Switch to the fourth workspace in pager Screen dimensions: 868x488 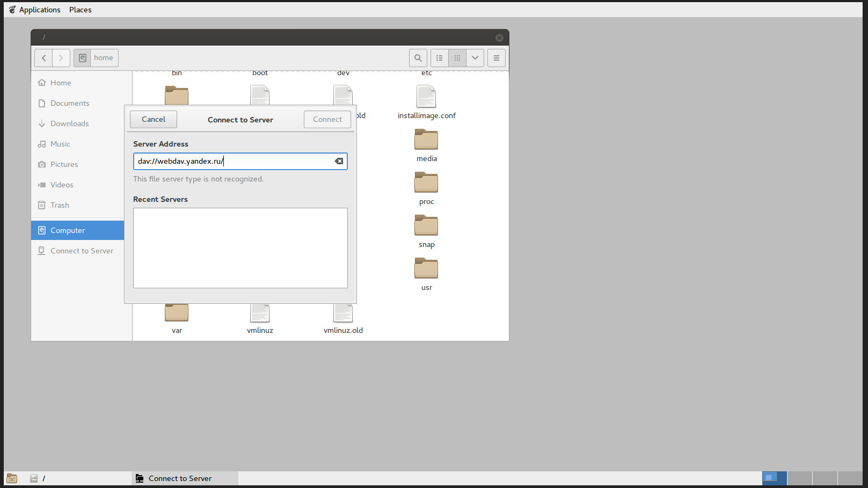[850, 478]
